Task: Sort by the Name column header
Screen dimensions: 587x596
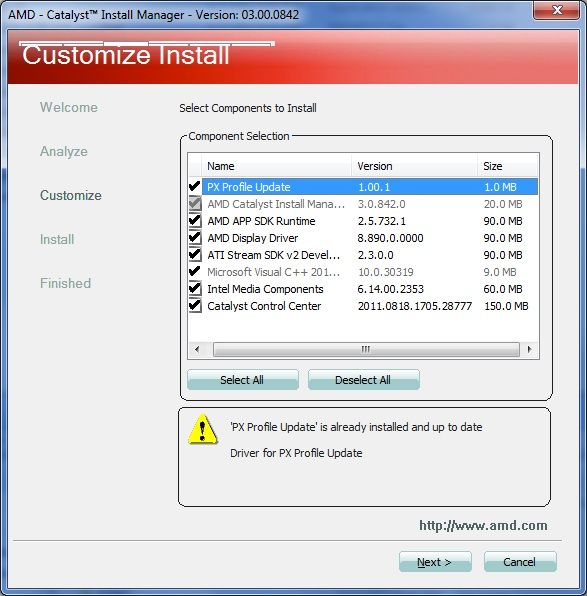Action: [276, 166]
